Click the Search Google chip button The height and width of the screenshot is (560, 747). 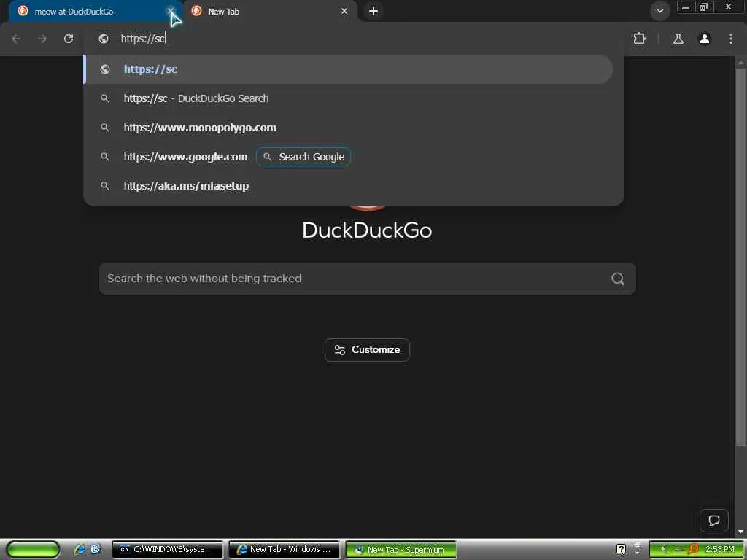coord(303,157)
